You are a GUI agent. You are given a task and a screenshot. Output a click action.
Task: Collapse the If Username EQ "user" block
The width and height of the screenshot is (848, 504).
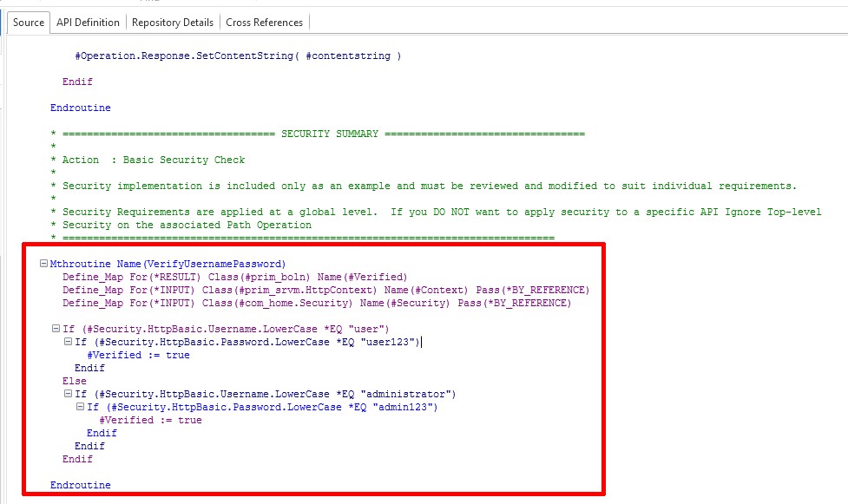[x=56, y=328]
